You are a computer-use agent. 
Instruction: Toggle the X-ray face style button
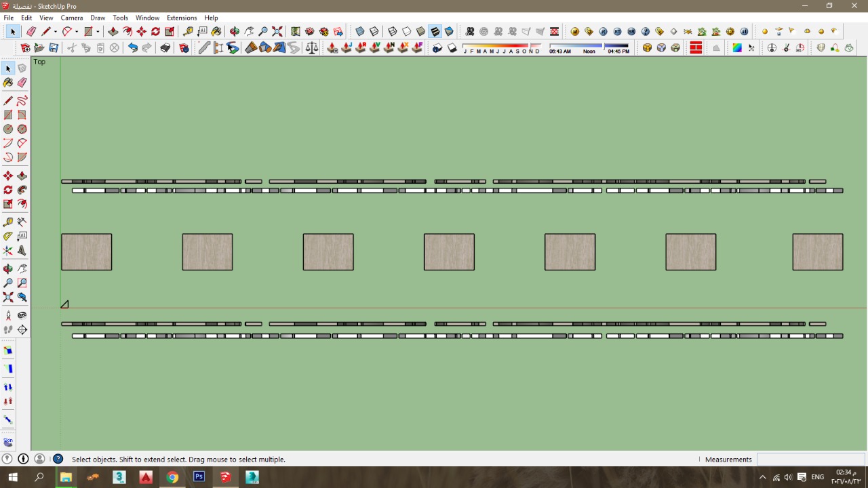coord(360,32)
